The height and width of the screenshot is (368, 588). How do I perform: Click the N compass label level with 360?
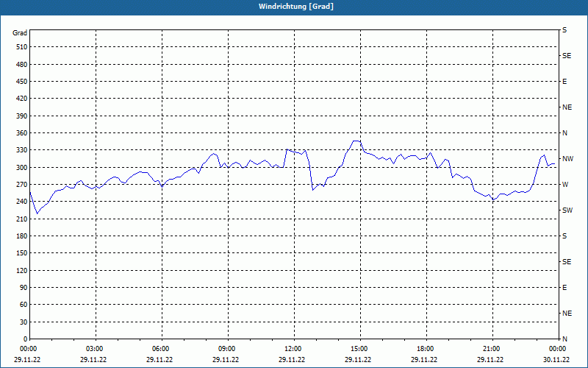click(x=564, y=133)
